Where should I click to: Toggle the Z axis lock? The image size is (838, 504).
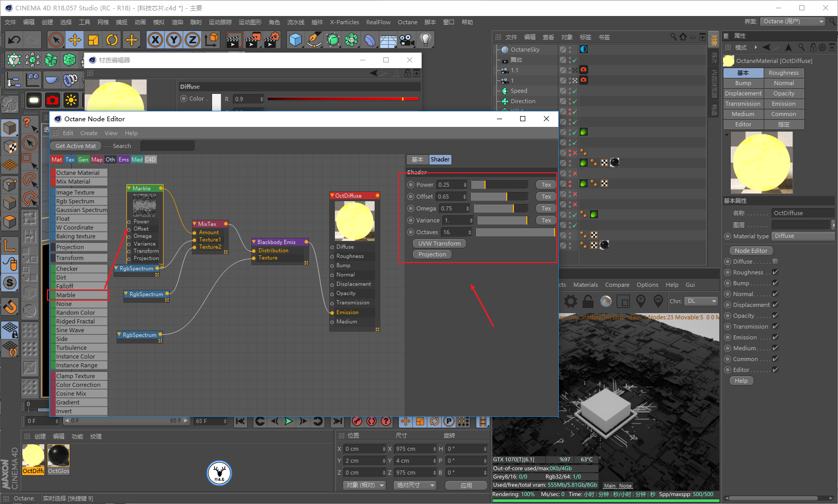pos(192,40)
